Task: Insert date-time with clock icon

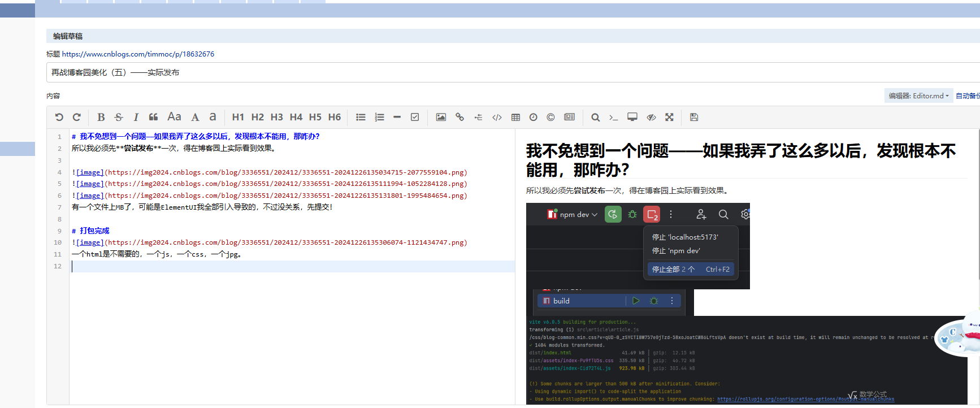Action: [533, 117]
